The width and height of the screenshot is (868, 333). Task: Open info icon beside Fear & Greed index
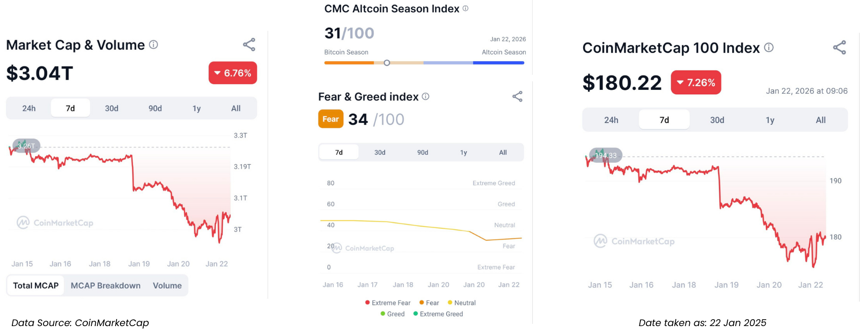(x=426, y=97)
